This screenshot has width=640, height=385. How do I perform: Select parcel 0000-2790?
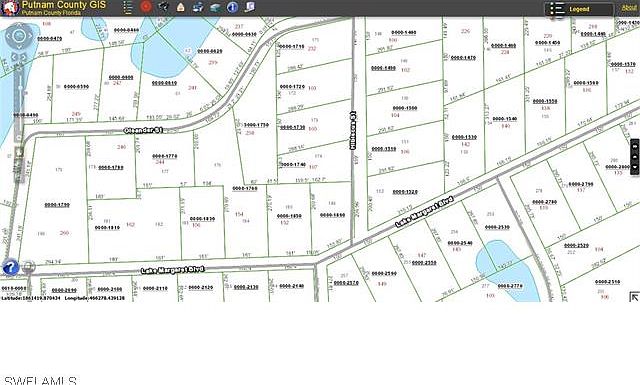(x=581, y=184)
